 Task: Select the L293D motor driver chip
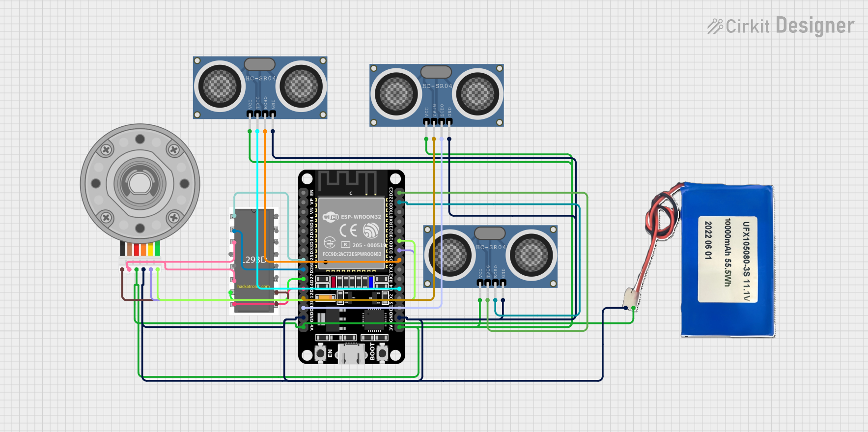point(254,260)
